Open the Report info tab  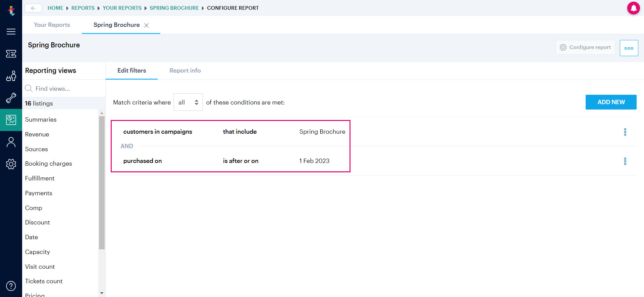click(x=185, y=71)
